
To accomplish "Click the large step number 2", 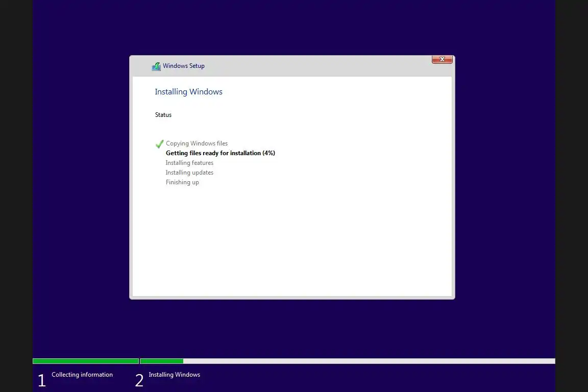I will coord(139,380).
